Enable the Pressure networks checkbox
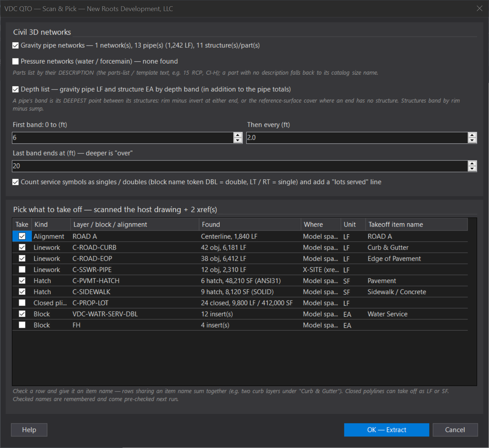489x448 pixels. tap(16, 61)
